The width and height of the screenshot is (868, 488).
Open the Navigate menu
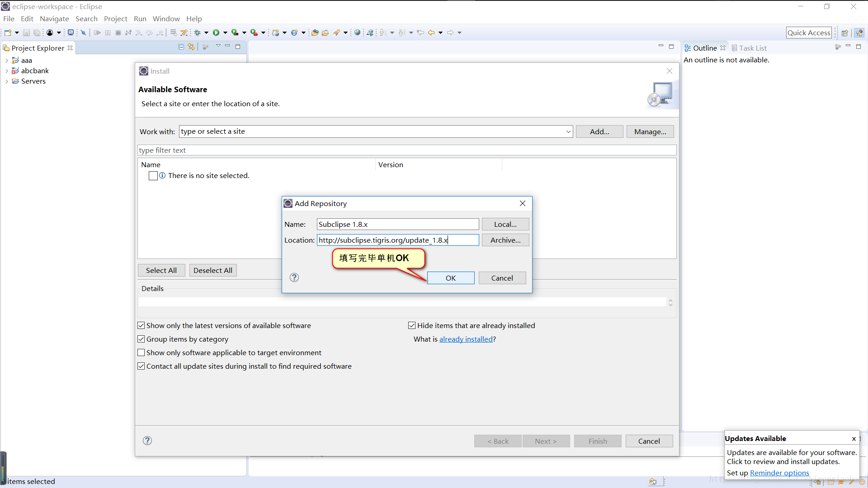click(54, 19)
